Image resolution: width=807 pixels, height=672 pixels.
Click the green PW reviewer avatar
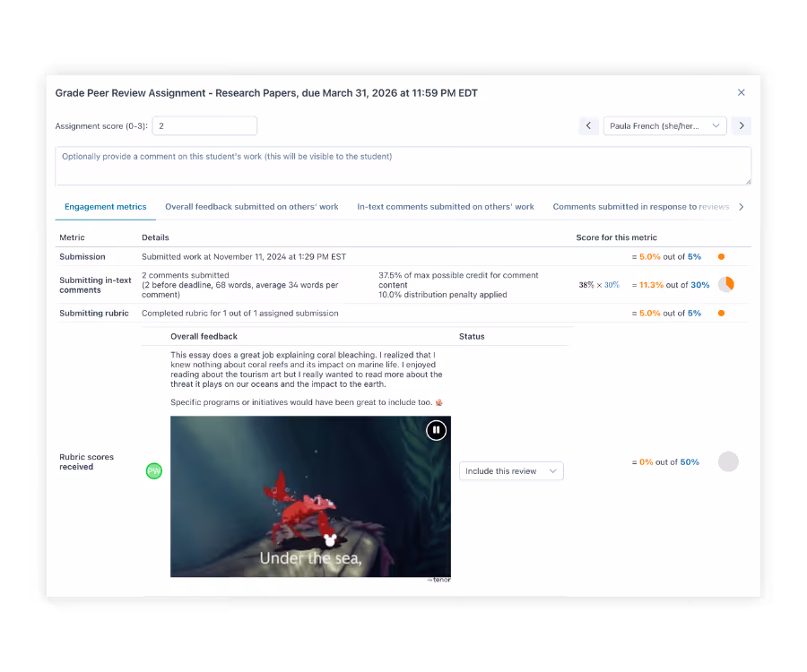[x=154, y=471]
